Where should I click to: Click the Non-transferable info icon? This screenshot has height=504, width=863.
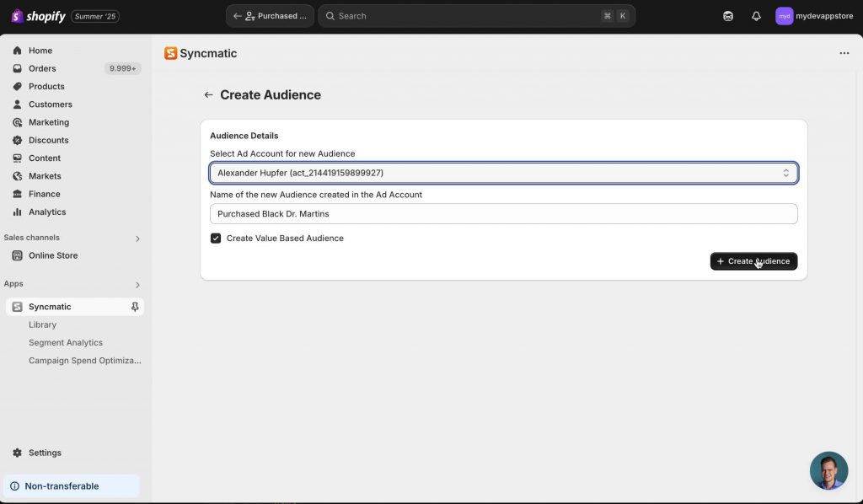pos(15,486)
